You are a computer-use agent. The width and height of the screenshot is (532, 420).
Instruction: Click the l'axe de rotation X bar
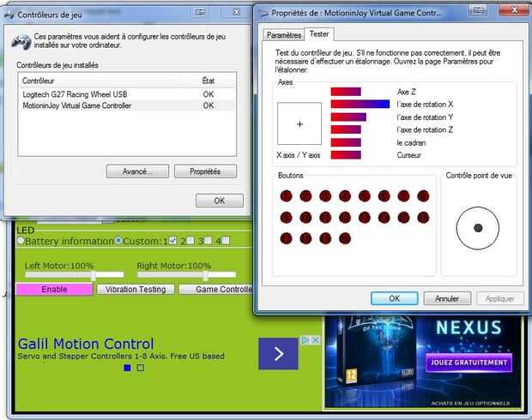(360, 104)
